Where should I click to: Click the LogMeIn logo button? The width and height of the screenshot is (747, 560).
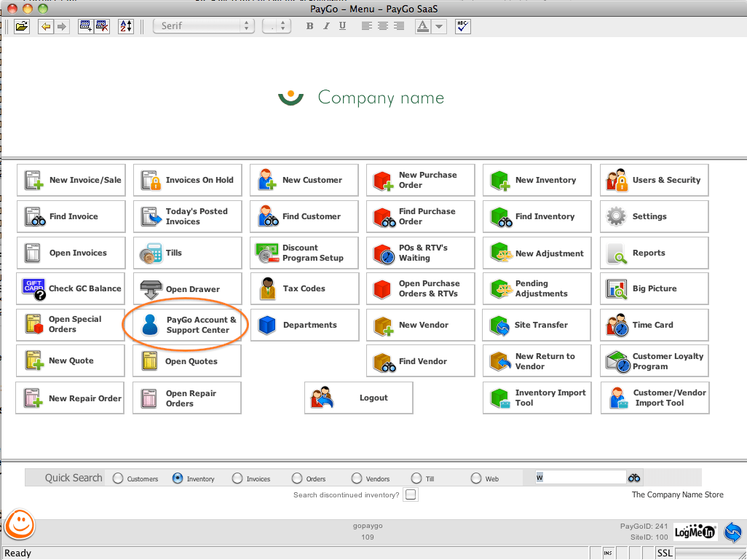(695, 532)
